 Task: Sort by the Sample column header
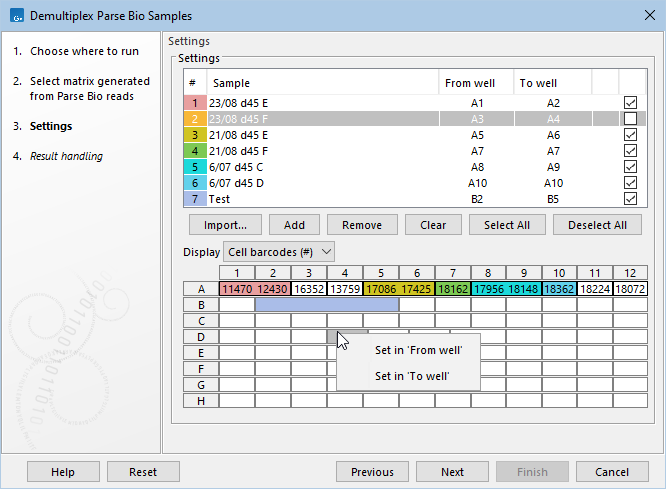pos(322,83)
